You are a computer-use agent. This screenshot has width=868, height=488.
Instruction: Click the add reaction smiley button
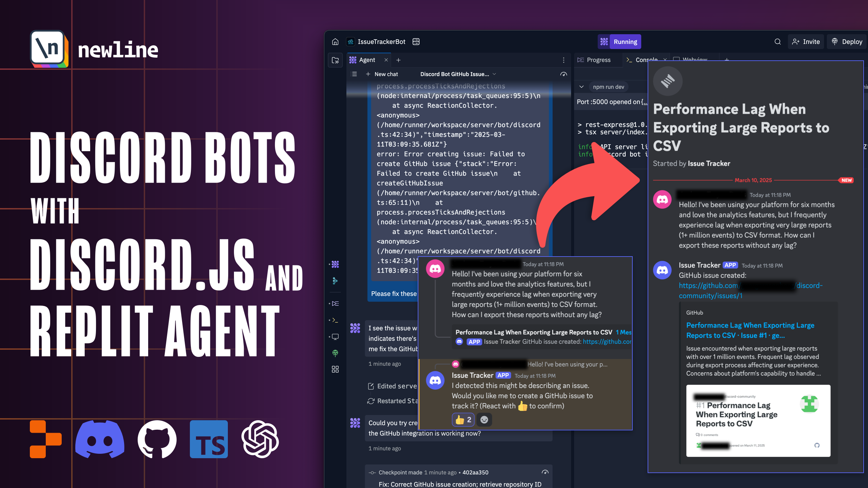pos(484,420)
